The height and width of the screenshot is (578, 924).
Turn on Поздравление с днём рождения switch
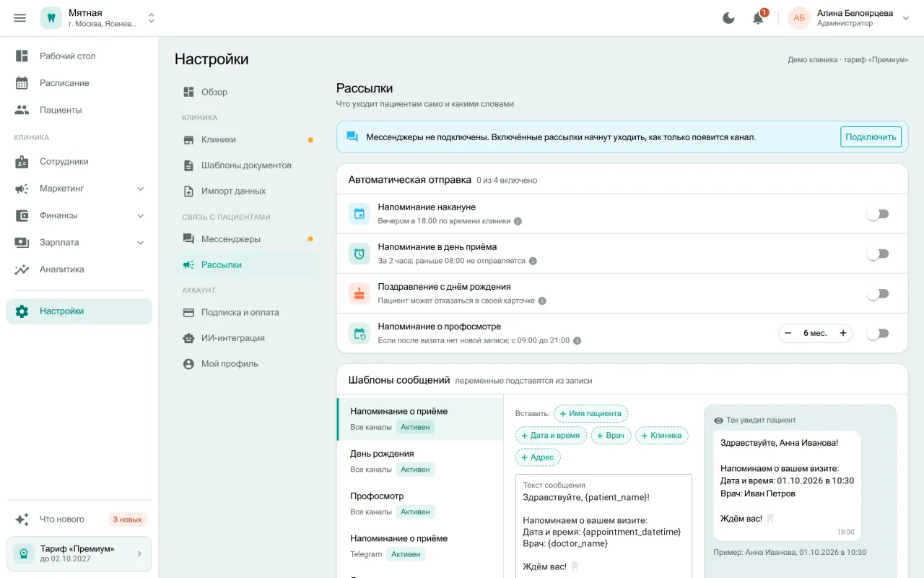[x=878, y=293]
